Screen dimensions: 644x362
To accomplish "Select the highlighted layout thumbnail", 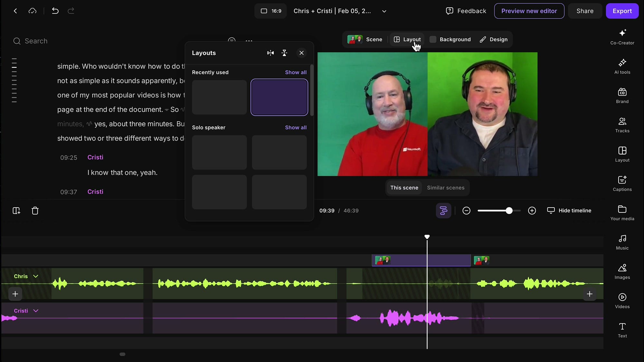I will [279, 97].
